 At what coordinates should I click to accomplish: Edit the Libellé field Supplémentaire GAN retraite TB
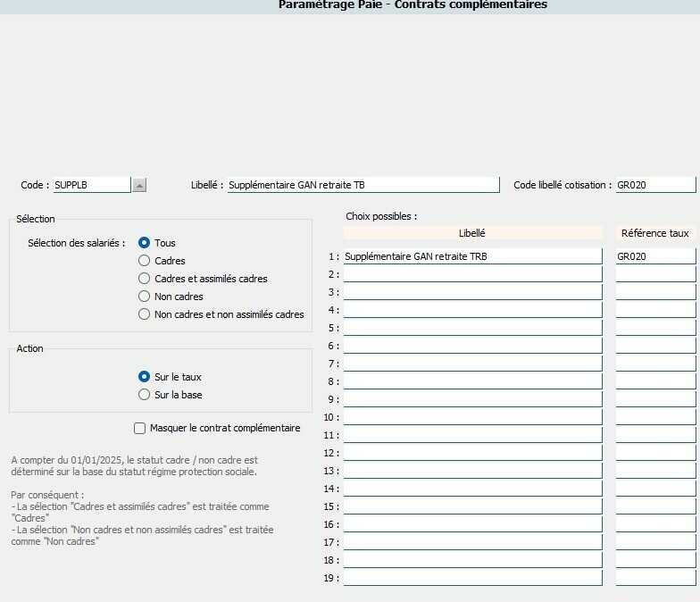[x=363, y=185]
